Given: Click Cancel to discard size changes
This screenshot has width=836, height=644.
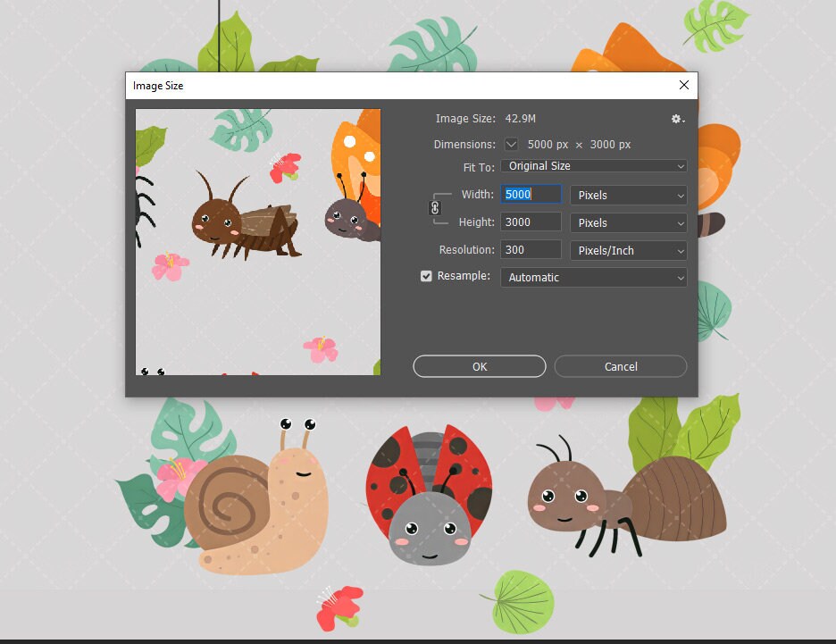Looking at the screenshot, I should [x=620, y=366].
